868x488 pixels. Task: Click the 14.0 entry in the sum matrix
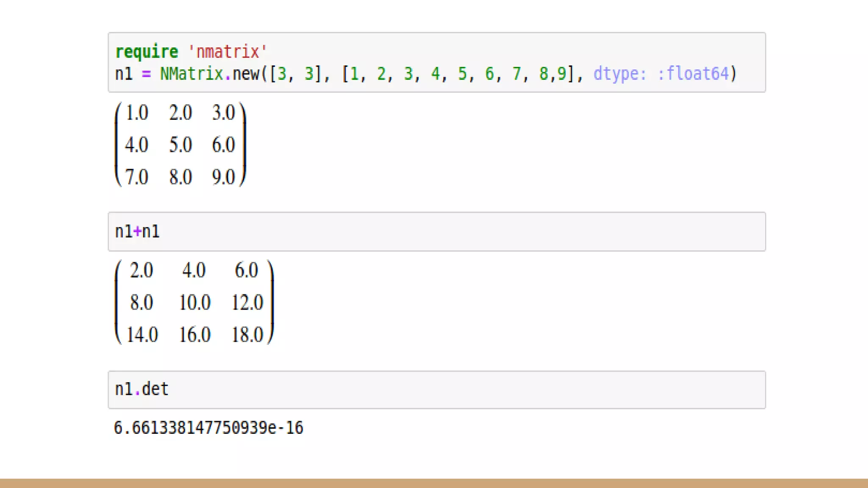pyautogui.click(x=142, y=335)
